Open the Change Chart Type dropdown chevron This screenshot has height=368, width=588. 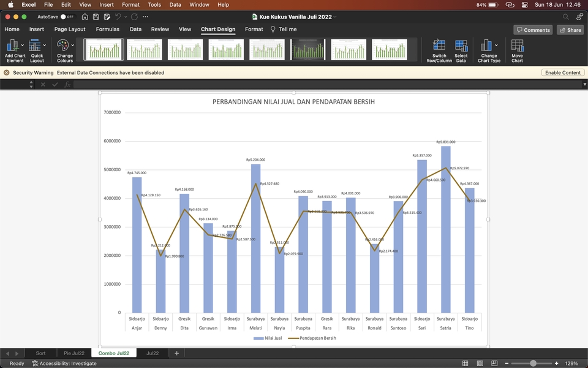497,45
